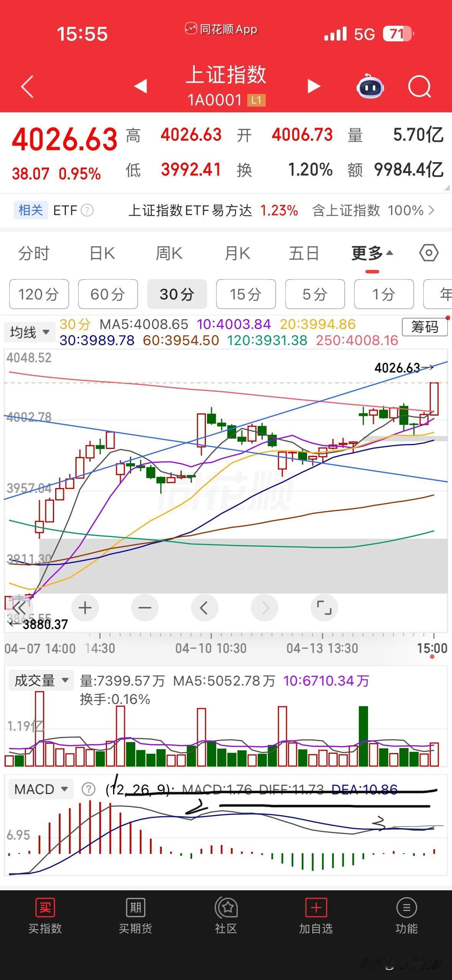Open the 均线 indicator dropdown
Screen dimensions: 452x980
29,332
